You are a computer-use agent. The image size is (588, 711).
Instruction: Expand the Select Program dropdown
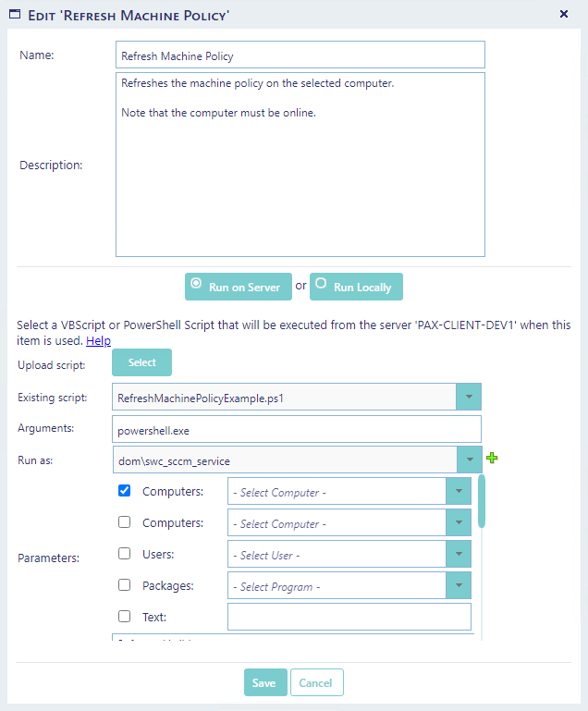(458, 586)
